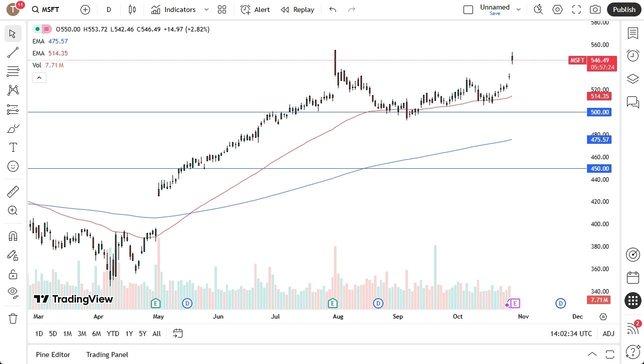Open the emoji stickers tool

[13, 166]
